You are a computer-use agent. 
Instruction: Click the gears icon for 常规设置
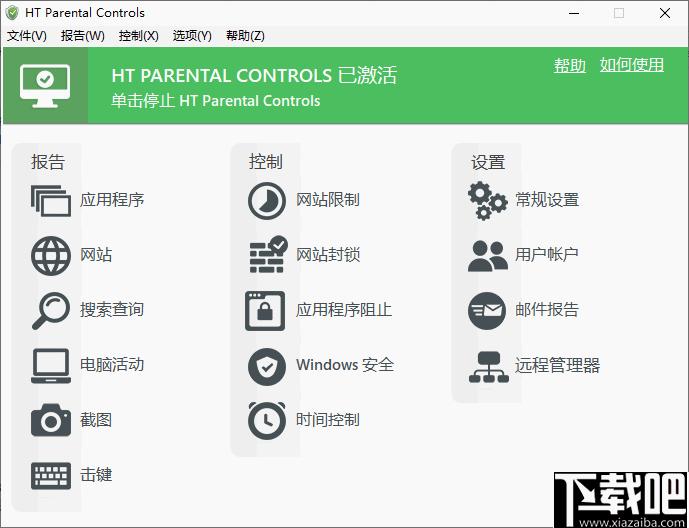click(488, 201)
